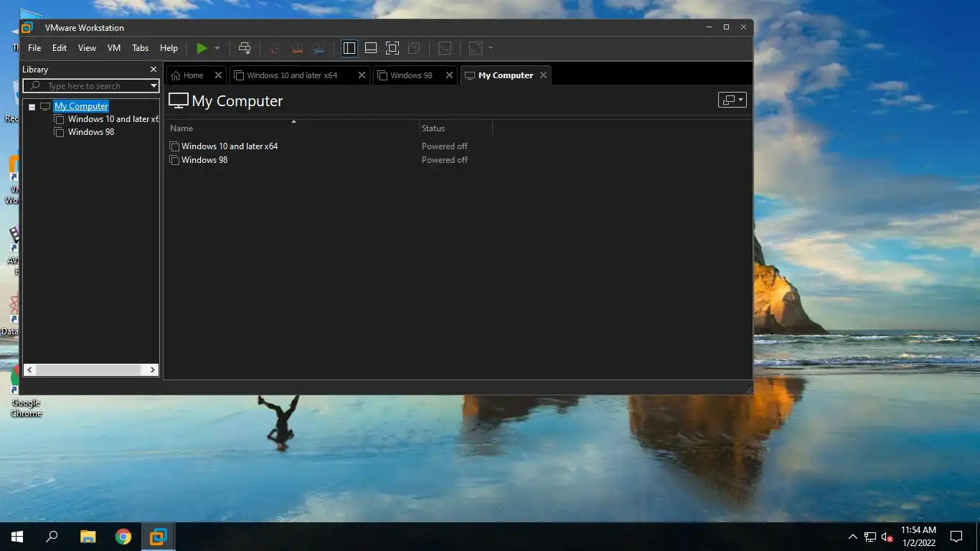The width and height of the screenshot is (980, 551).
Task: Click Powered off status of Windows 10
Action: tap(445, 146)
